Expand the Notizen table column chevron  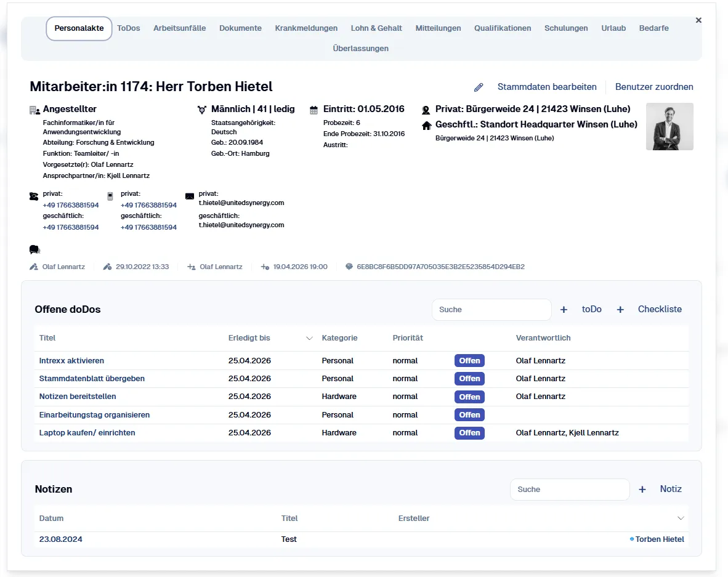click(x=681, y=518)
